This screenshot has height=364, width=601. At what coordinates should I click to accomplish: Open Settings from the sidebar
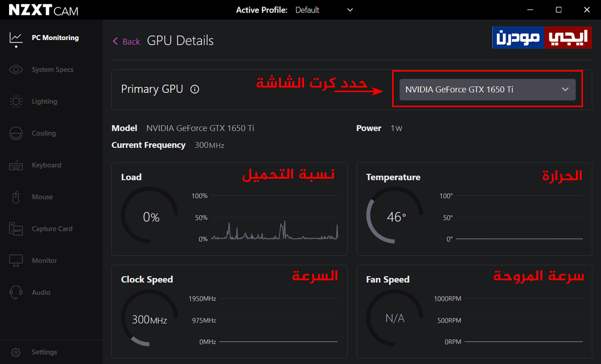click(x=45, y=352)
